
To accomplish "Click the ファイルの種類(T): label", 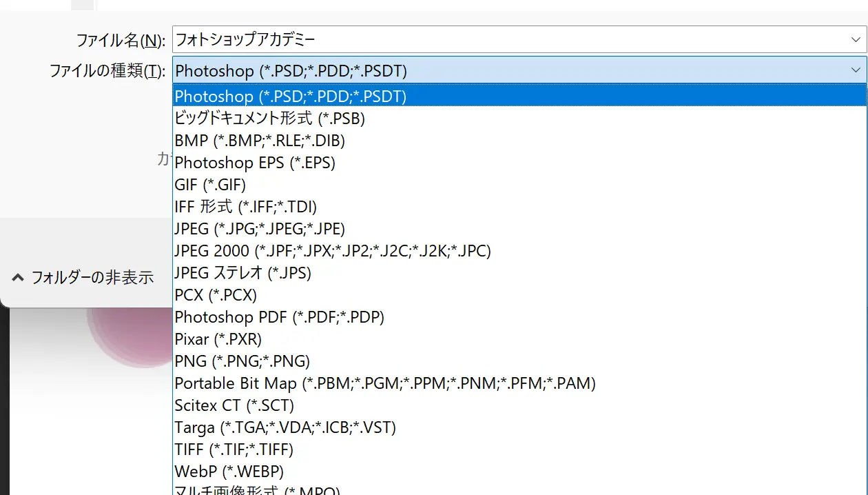I will pyautogui.click(x=107, y=71).
